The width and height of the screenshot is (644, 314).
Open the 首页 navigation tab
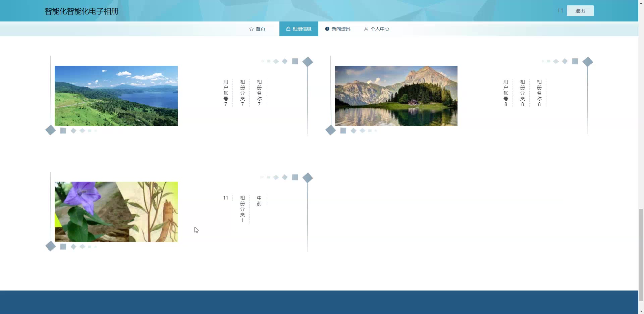click(x=257, y=29)
